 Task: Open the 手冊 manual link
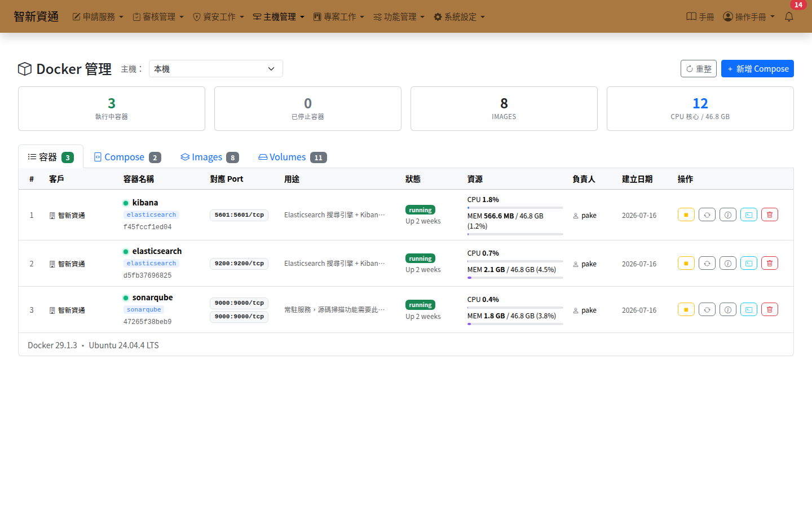700,17
